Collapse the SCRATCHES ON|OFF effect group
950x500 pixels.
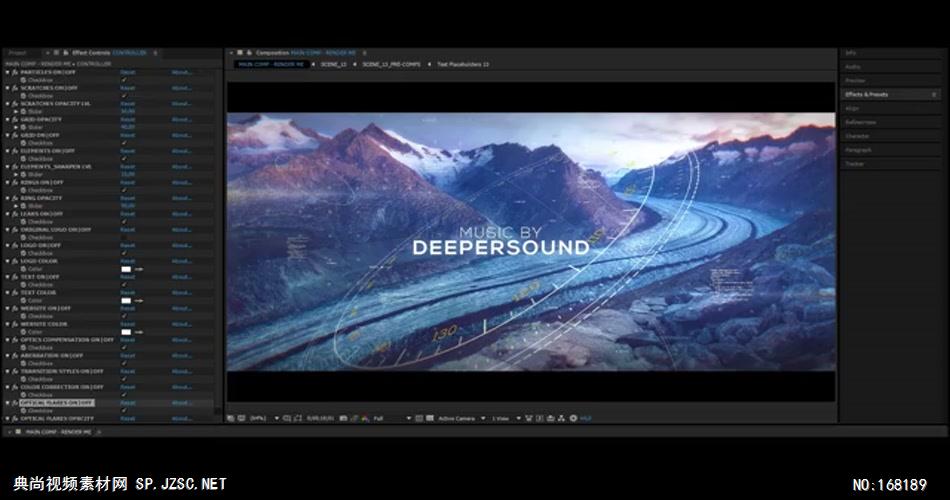8,88
